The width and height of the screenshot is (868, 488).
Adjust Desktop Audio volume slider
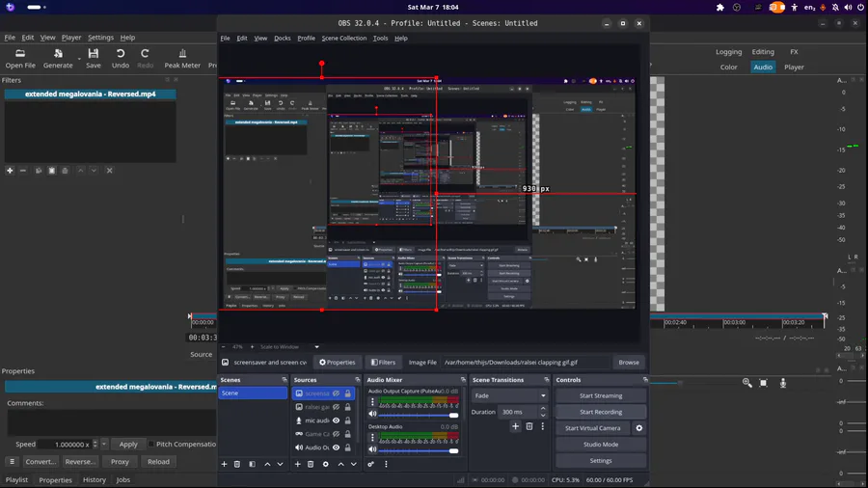[x=419, y=450]
